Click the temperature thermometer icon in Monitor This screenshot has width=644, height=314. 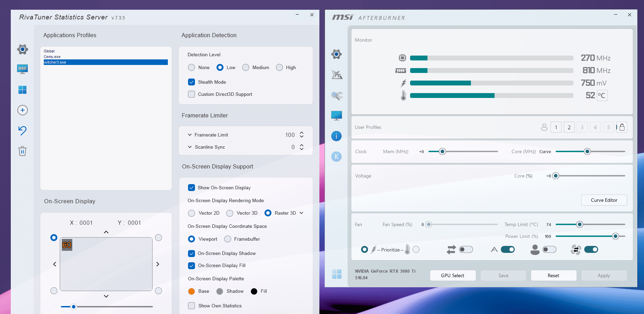tap(403, 96)
